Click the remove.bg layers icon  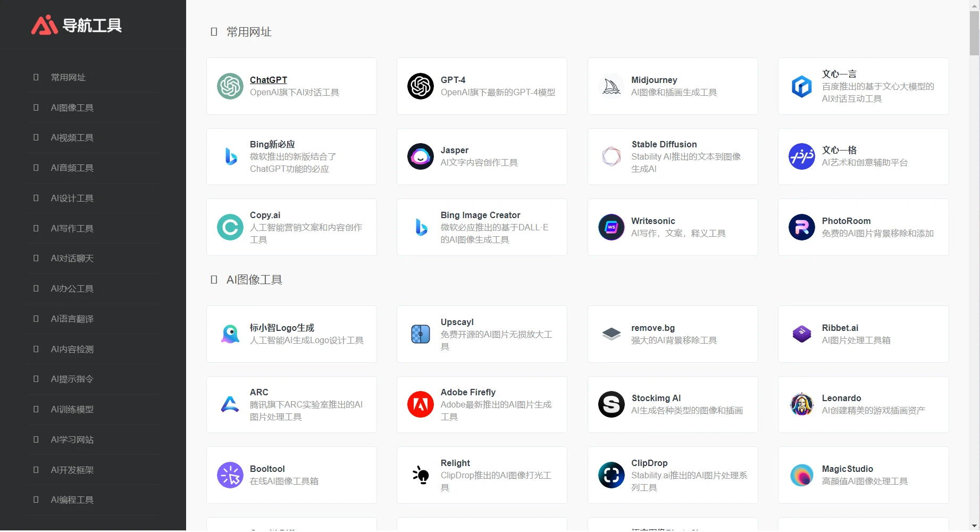click(612, 334)
